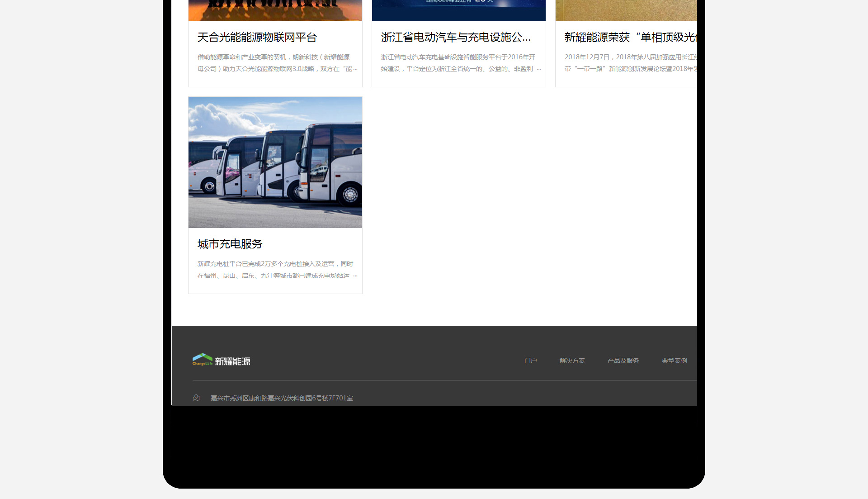Screen dimensions: 868x499
Task: Go to 解决方案 in footer navigation
Action: click(572, 361)
